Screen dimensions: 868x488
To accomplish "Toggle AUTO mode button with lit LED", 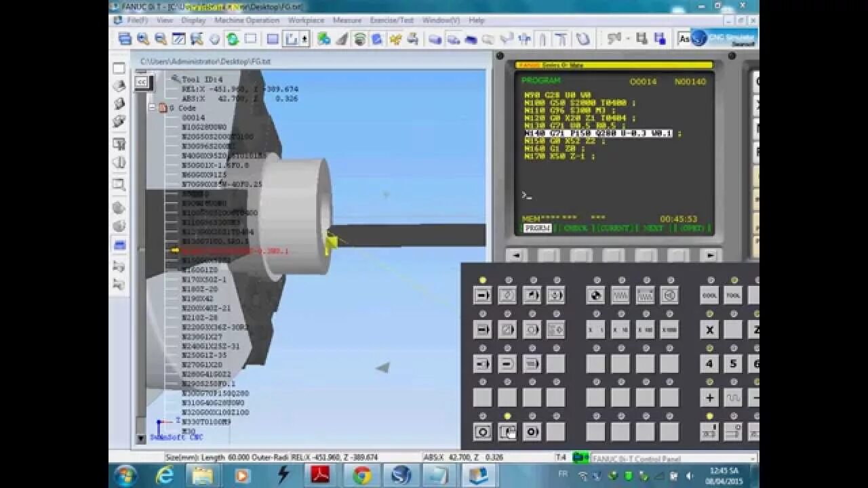I will (x=483, y=296).
